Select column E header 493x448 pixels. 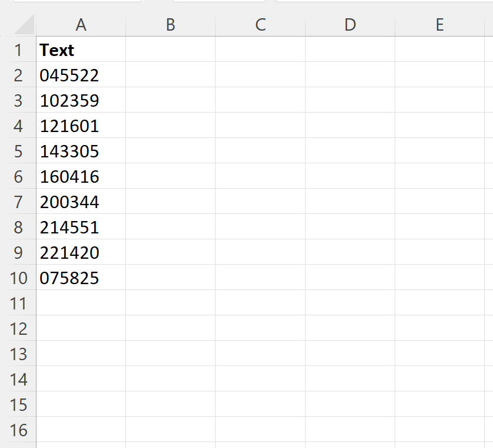click(439, 25)
